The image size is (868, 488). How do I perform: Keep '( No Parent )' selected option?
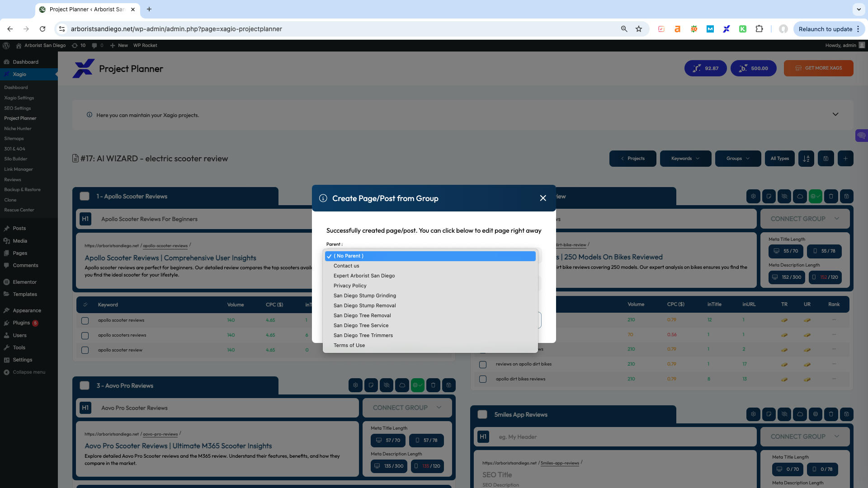pyautogui.click(x=430, y=256)
